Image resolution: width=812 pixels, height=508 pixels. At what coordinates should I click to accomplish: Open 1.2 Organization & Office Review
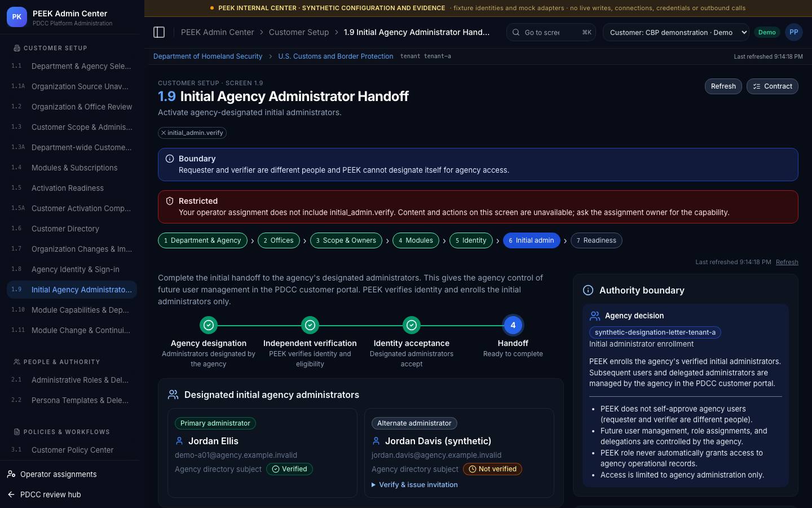72,107
